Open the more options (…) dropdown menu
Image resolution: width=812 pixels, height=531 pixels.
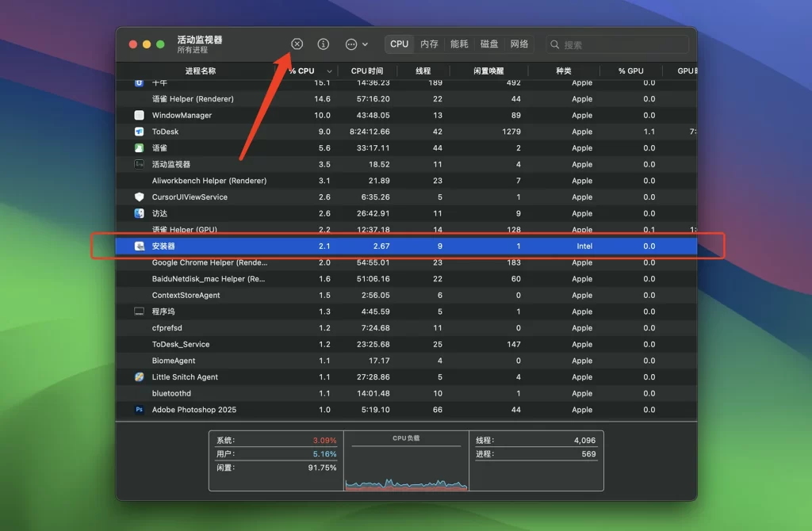pos(356,44)
